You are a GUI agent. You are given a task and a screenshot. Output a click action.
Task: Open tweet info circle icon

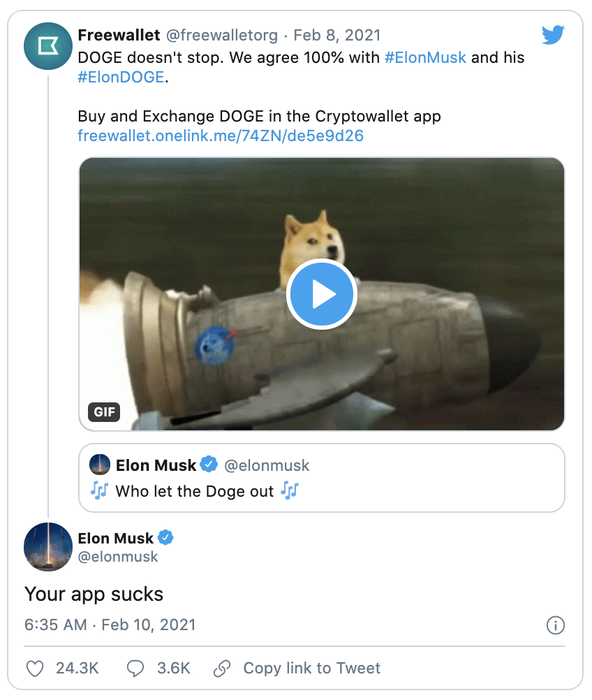pos(555,625)
